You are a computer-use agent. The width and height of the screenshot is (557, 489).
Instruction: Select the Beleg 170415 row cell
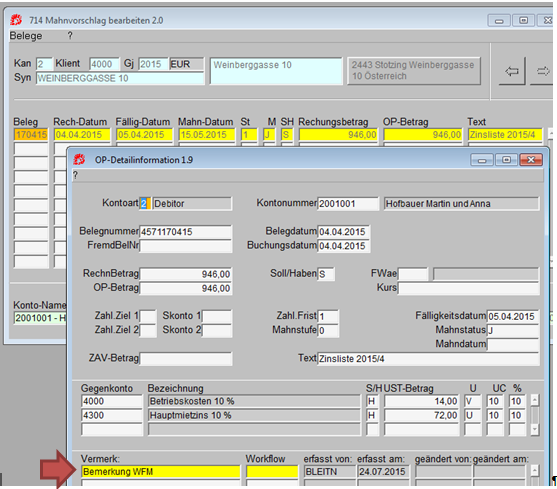[x=31, y=135]
